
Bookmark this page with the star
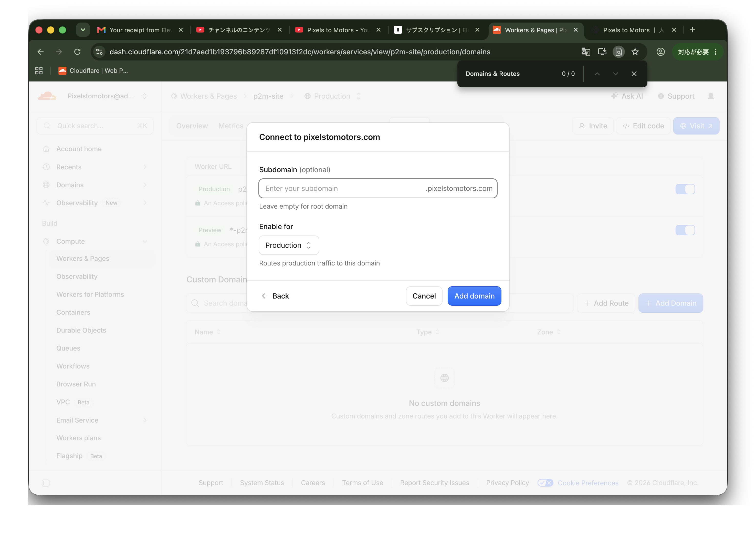pyautogui.click(x=635, y=52)
